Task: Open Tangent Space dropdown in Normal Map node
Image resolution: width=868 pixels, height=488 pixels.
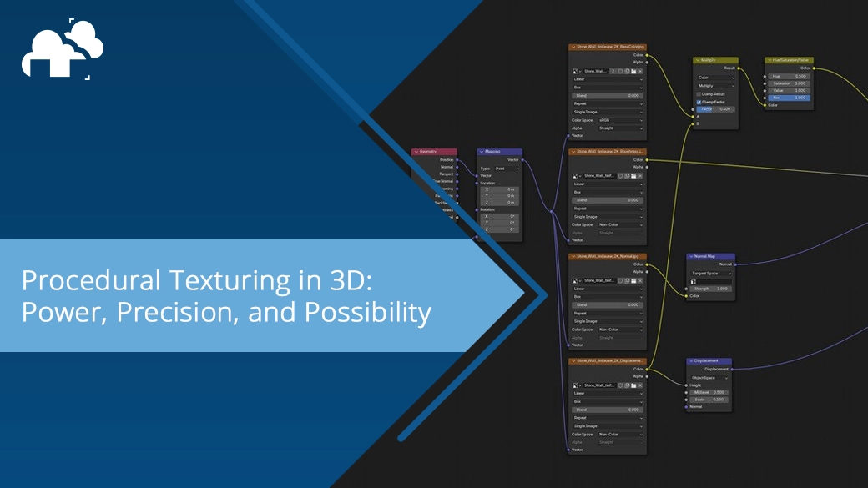Action: (711, 274)
